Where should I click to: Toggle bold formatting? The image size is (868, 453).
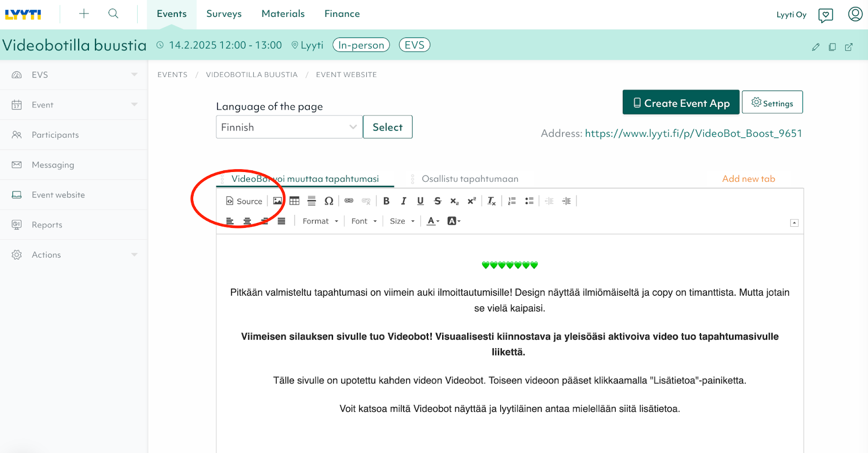coord(386,201)
